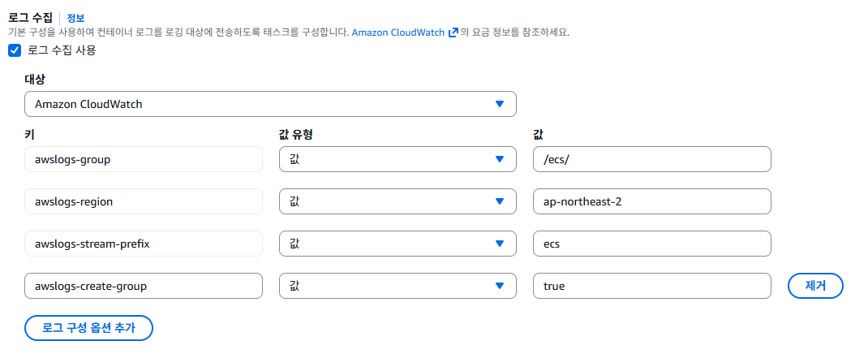Click the 로그 구성 옵션 추가 button
The image size is (868, 354).
point(89,328)
